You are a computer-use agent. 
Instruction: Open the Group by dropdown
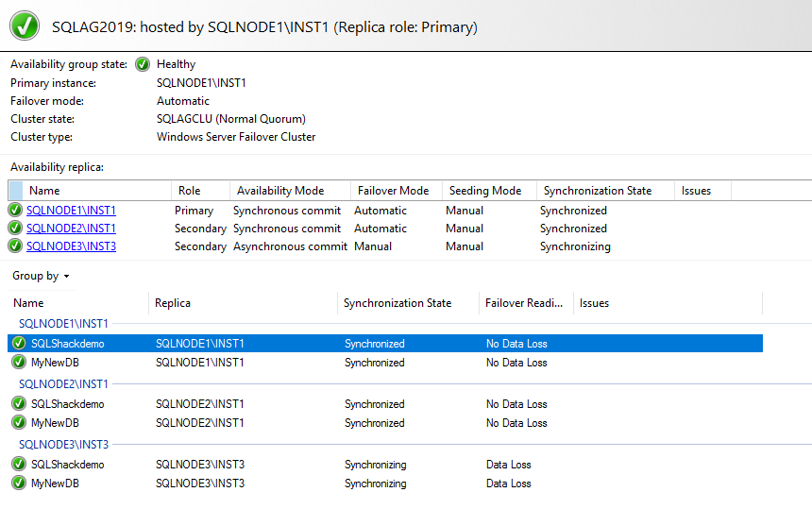click(41, 276)
